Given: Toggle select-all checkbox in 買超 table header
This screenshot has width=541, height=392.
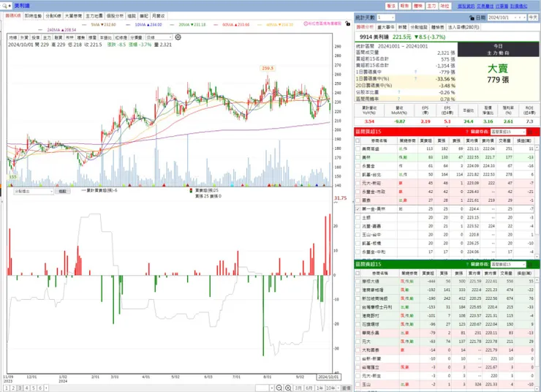Looking at the screenshot, I should [357, 140].
